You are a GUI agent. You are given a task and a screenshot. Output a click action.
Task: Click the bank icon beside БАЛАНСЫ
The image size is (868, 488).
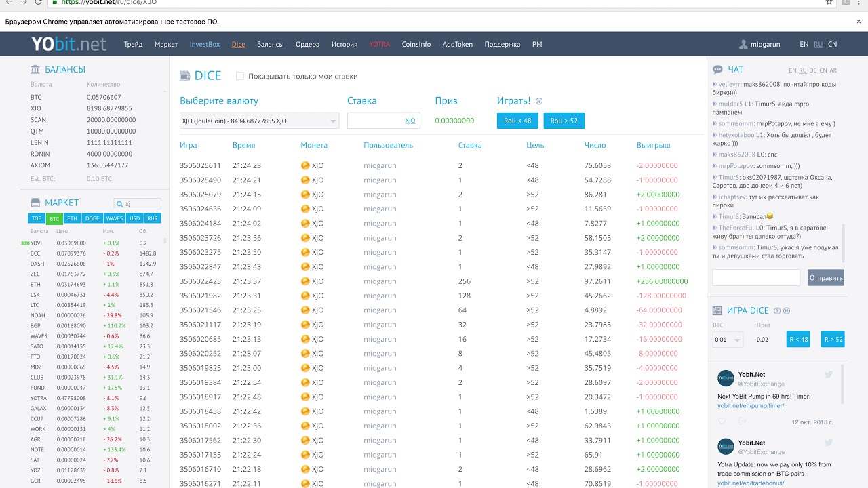point(35,69)
